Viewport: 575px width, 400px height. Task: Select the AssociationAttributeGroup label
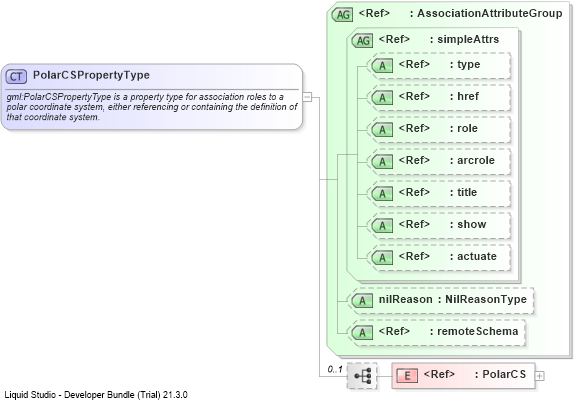[490, 13]
